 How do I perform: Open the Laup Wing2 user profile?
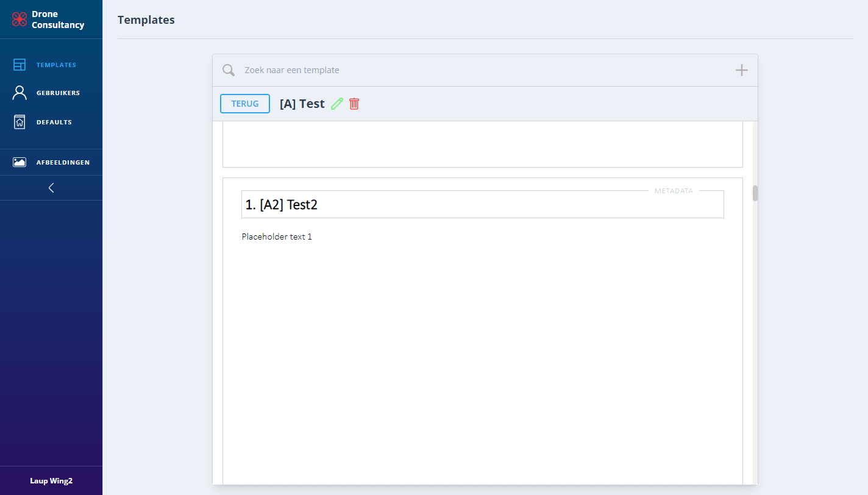tap(51, 480)
